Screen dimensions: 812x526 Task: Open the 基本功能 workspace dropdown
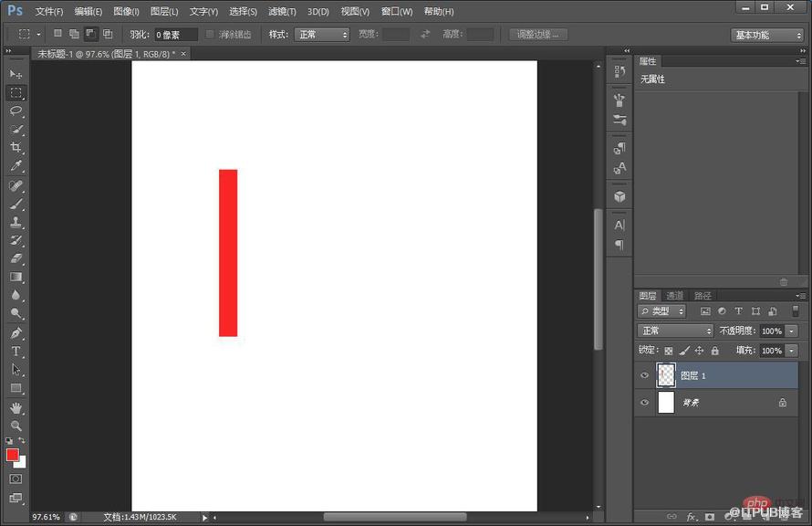tap(767, 36)
